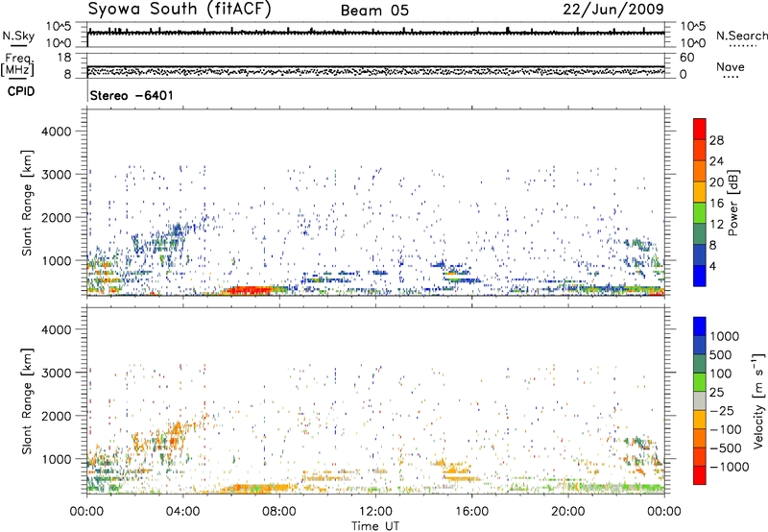Image resolution: width=768 pixels, height=532 pixels.
Task: Click the '10^5' left N.Sky axis label
Action: [x=60, y=27]
